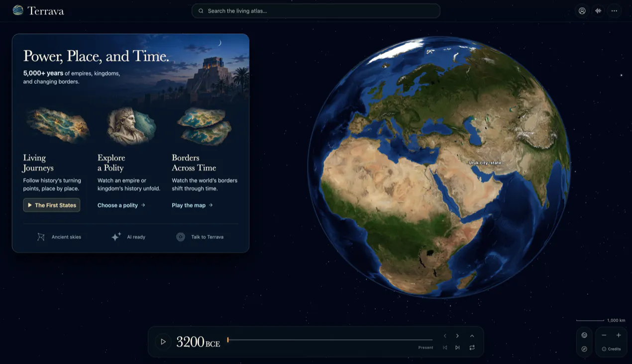Click the arrow next to Play the map
Screen dimensions: 632x364
click(x=211, y=205)
